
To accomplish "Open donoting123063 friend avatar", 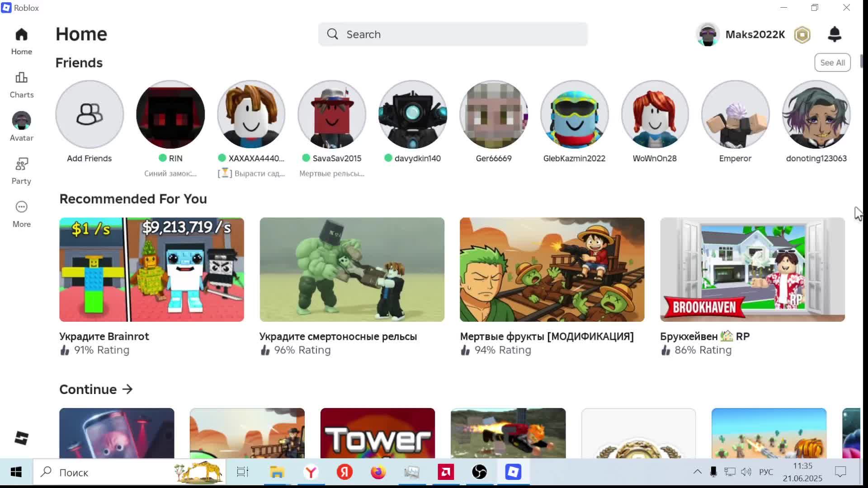I will click(x=816, y=114).
